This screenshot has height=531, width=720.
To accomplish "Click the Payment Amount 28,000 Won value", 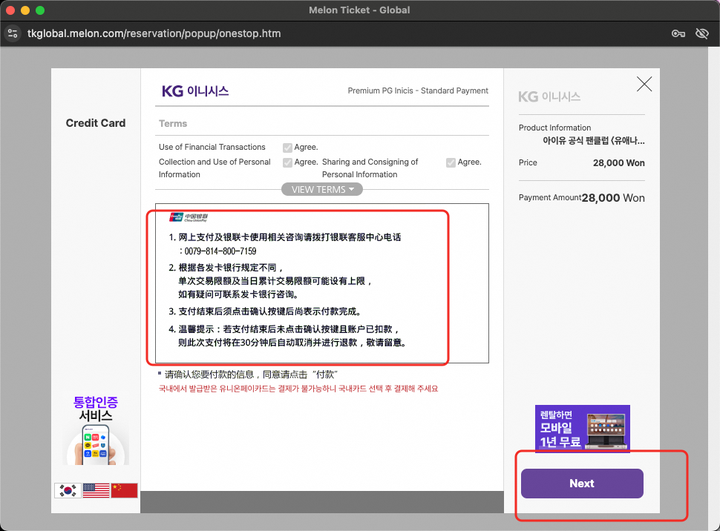I will (613, 198).
